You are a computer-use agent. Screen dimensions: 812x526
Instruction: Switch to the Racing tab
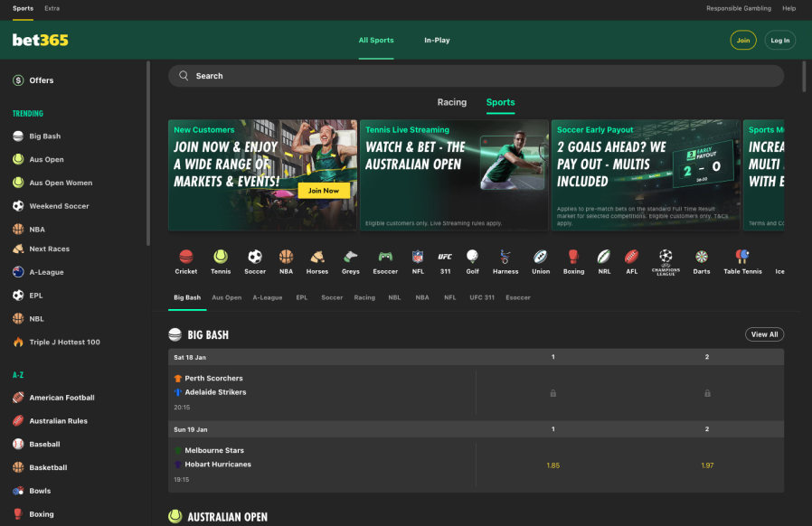(451, 102)
